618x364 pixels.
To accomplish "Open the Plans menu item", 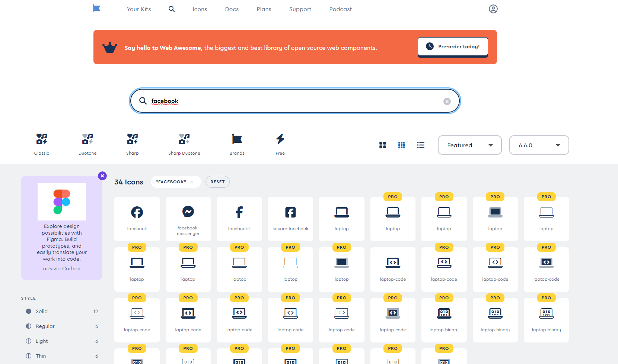I will 264,9.
